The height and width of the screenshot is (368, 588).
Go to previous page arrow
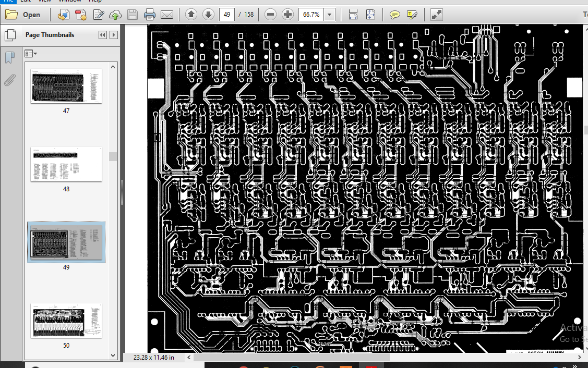tap(191, 15)
